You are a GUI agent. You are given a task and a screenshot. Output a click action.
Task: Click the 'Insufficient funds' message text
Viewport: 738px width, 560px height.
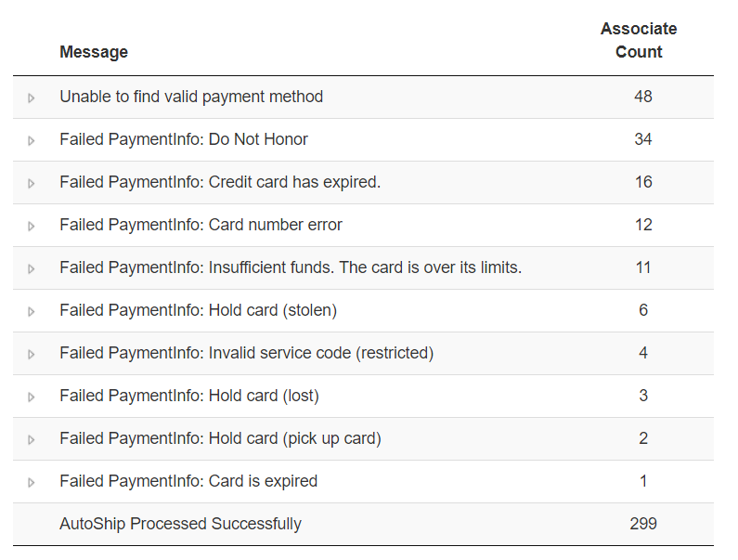[291, 267]
